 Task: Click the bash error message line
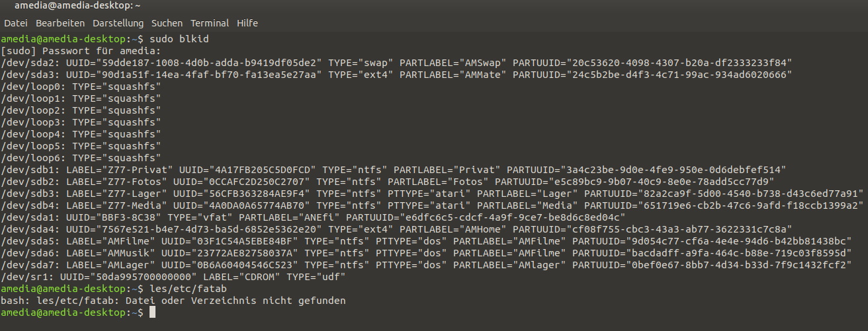173,301
